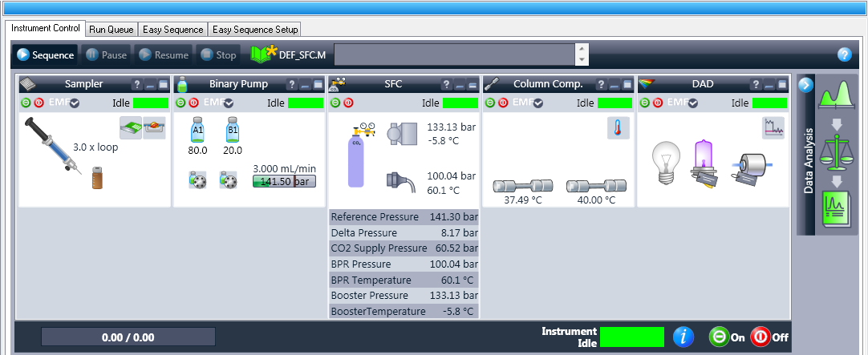Open the DAD EMF dropdown arrow
868x355 pixels.
(x=693, y=103)
